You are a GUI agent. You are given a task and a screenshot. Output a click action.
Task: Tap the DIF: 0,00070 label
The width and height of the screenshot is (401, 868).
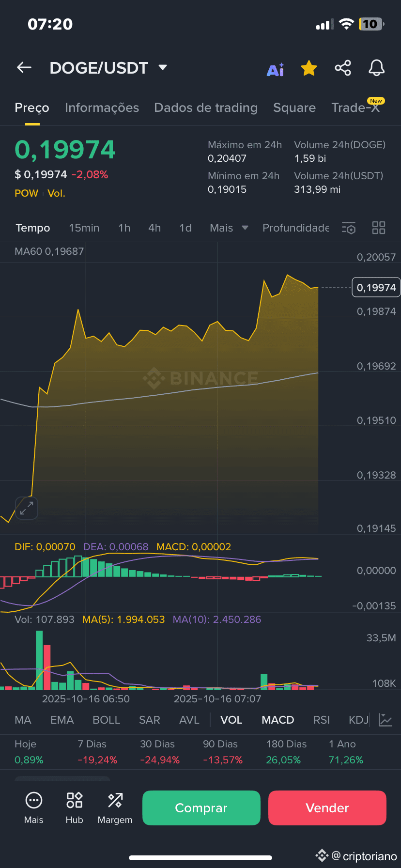[45, 547]
